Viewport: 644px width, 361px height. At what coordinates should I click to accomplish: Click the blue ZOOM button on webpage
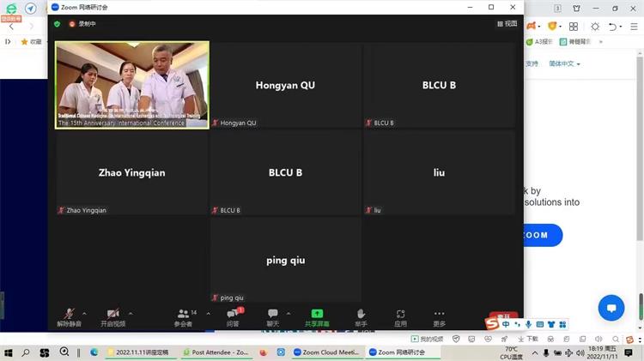pos(544,235)
